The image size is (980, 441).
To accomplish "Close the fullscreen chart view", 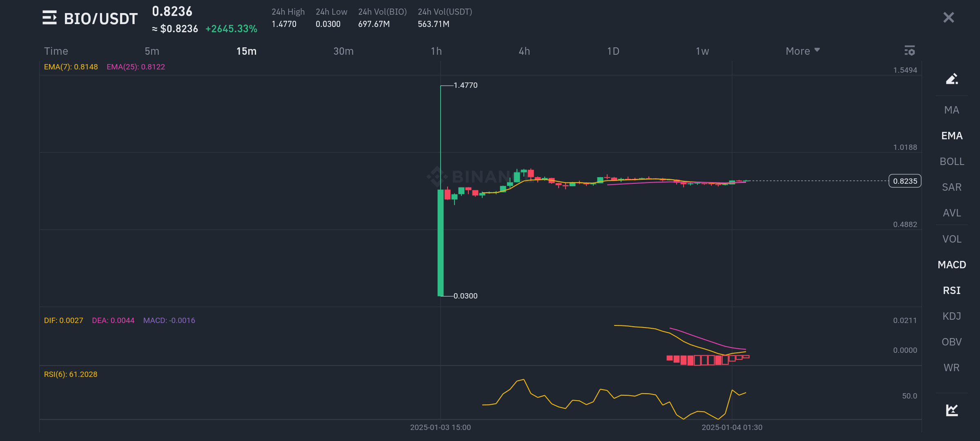I will (x=949, y=17).
